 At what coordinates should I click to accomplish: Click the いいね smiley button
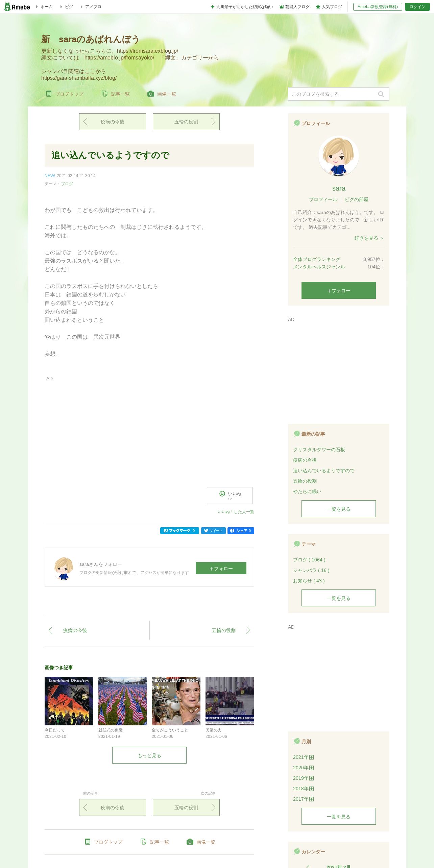[230, 496]
